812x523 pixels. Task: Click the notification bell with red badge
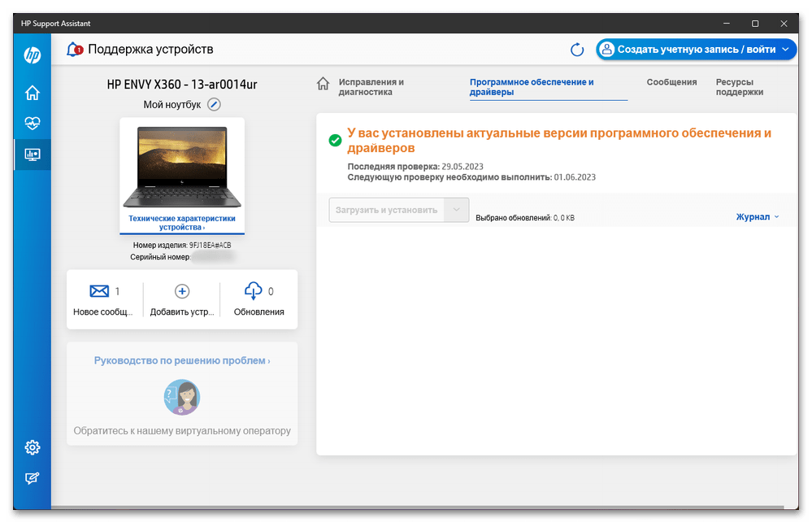(74, 50)
